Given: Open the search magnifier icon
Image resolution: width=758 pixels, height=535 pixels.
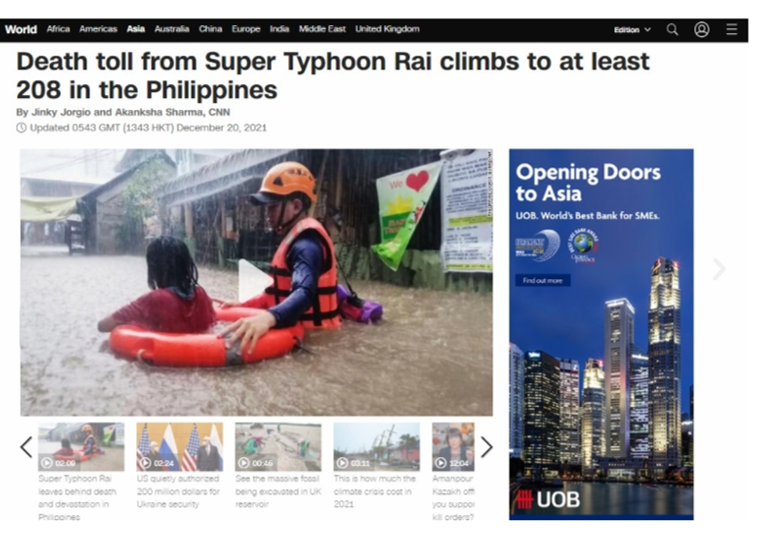Looking at the screenshot, I should [672, 30].
